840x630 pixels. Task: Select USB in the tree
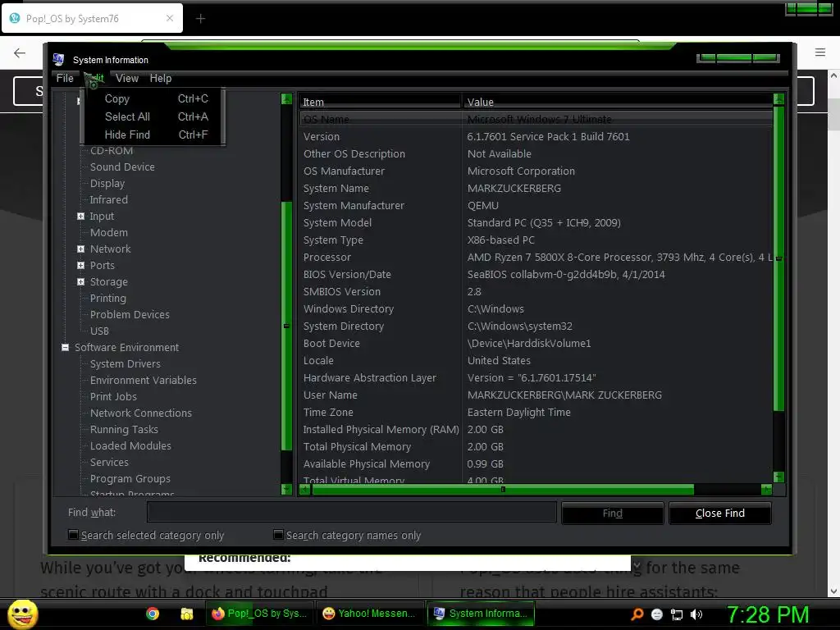click(99, 331)
